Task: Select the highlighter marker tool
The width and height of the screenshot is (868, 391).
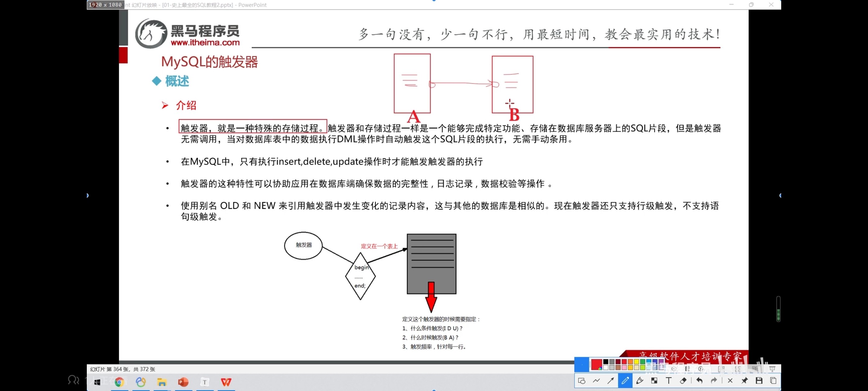Action: [x=640, y=381]
